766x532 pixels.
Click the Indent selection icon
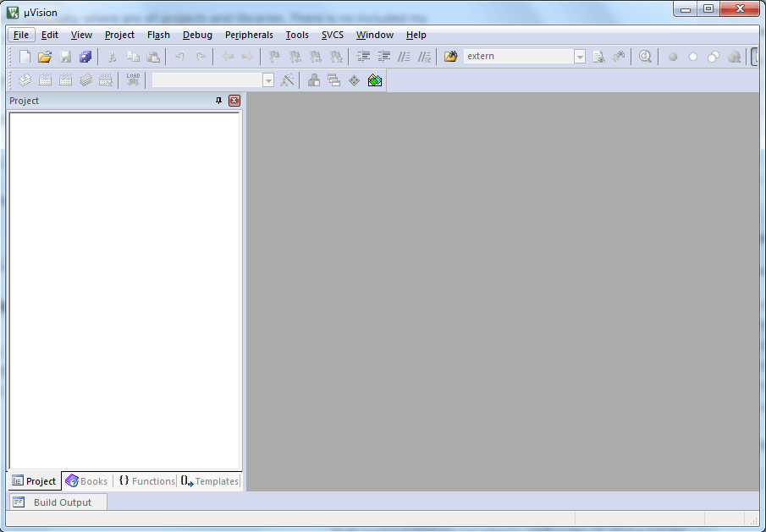(363, 57)
